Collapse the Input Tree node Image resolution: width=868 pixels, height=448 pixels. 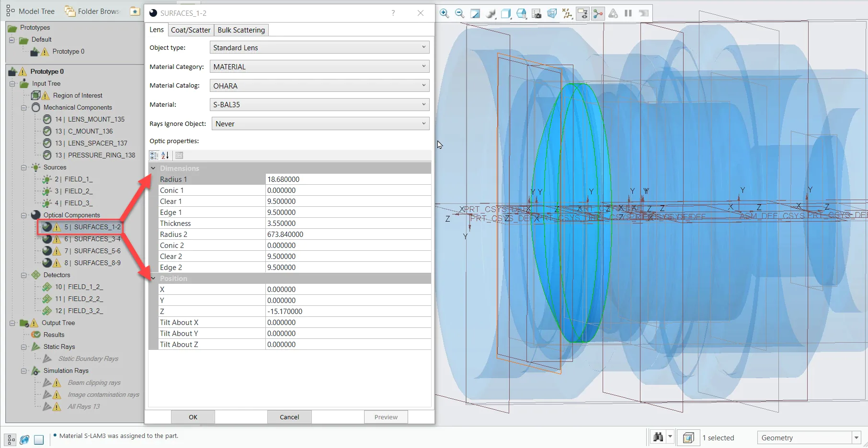[12, 84]
